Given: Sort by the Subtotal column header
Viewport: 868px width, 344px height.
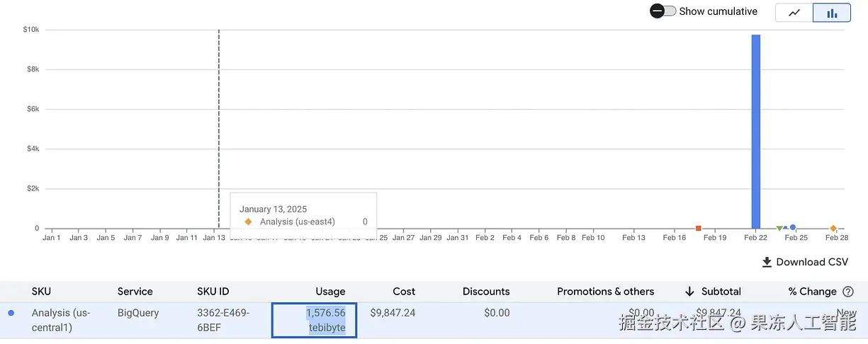Looking at the screenshot, I should (721, 292).
